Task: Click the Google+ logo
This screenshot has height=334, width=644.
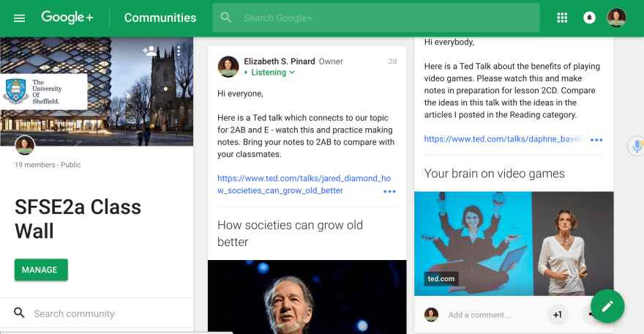Action: click(69, 18)
